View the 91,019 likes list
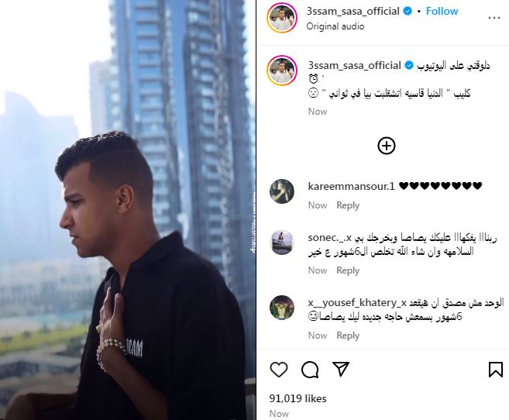 pos(297,398)
